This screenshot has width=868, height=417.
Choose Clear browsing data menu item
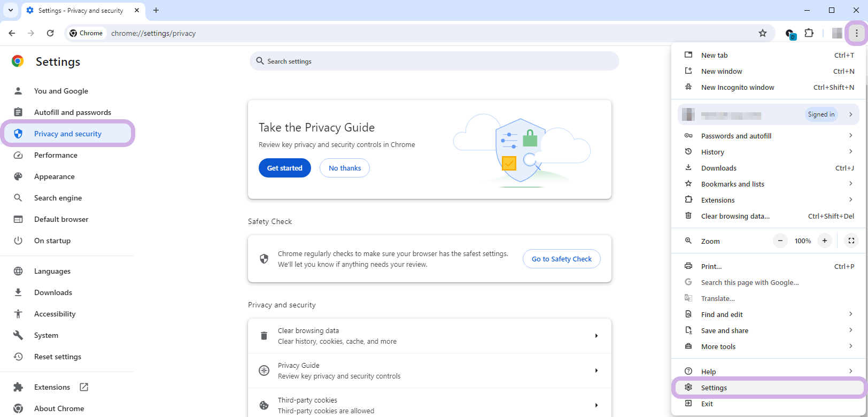[x=769, y=216]
